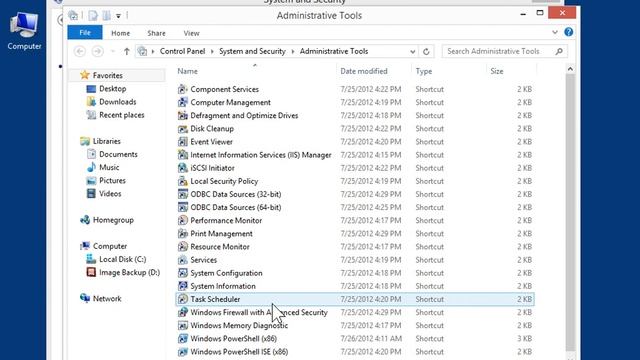Viewport: 640px width, 360px height.
Task: Select the Disk Cleanup icon
Action: coord(182,129)
